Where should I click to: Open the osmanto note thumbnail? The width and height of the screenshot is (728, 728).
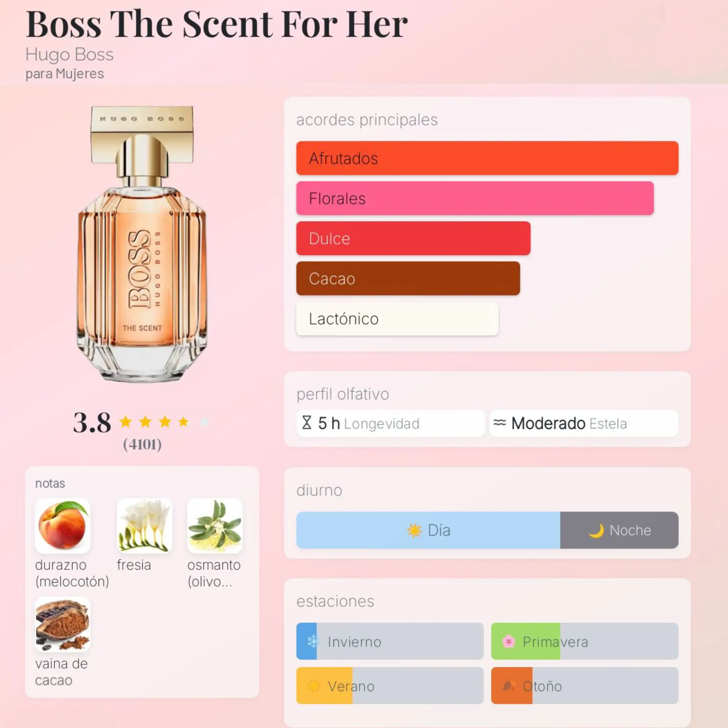(215, 526)
